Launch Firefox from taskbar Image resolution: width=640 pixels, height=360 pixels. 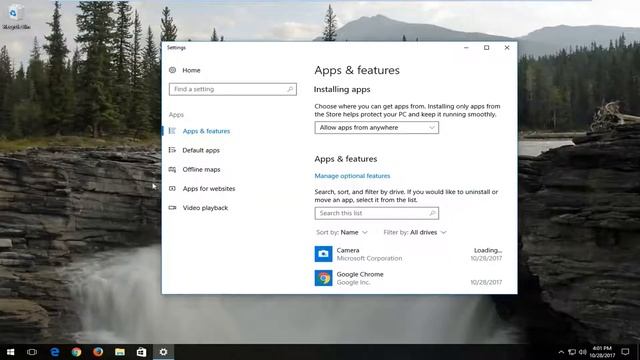[x=98, y=352]
